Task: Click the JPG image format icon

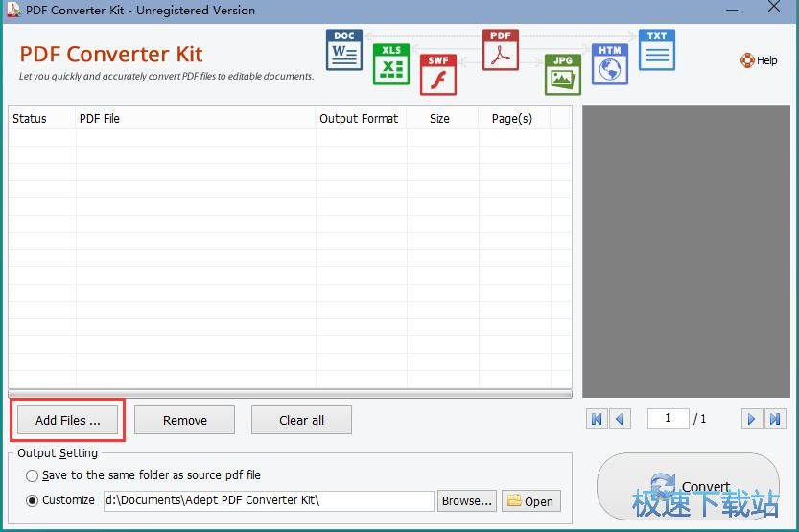Action: pos(562,75)
